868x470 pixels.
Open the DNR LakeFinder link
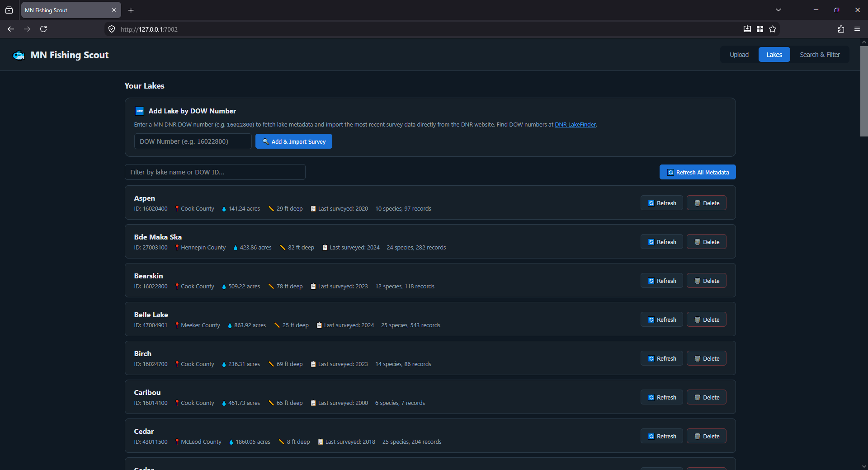[575, 125]
